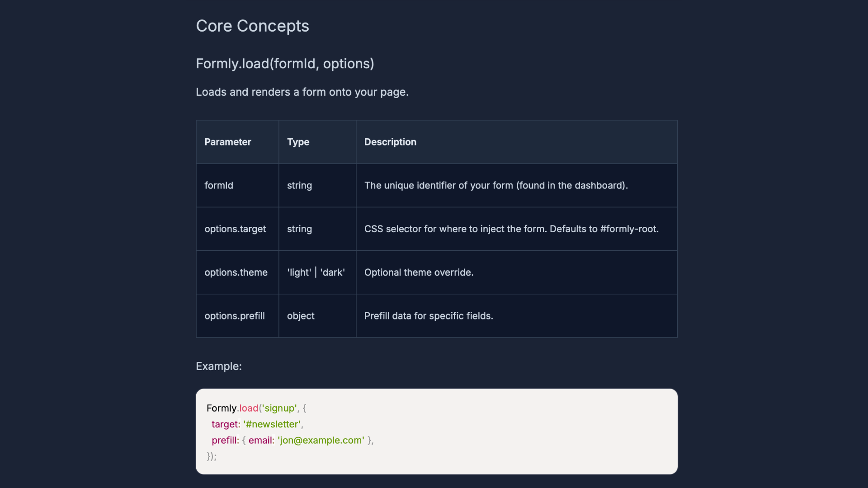
Task: Click the Example: label
Action: [219, 366]
